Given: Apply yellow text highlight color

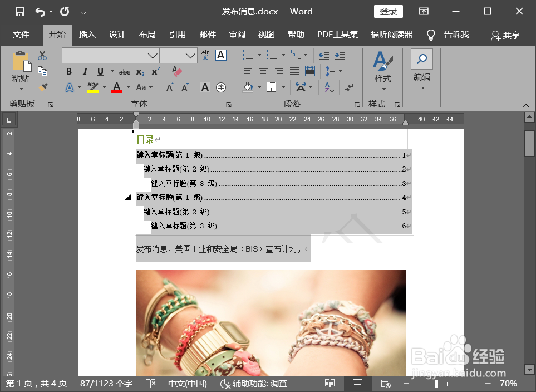Looking at the screenshot, I should [x=92, y=87].
